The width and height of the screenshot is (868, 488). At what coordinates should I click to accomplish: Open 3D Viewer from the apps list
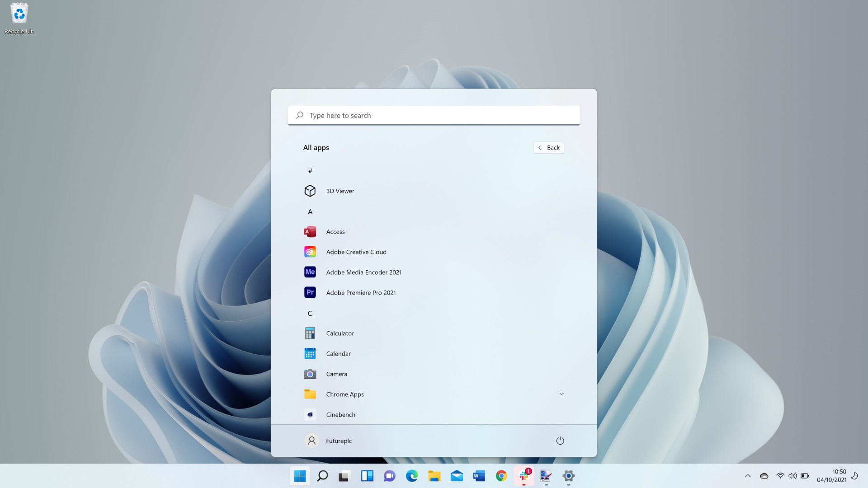(x=340, y=191)
